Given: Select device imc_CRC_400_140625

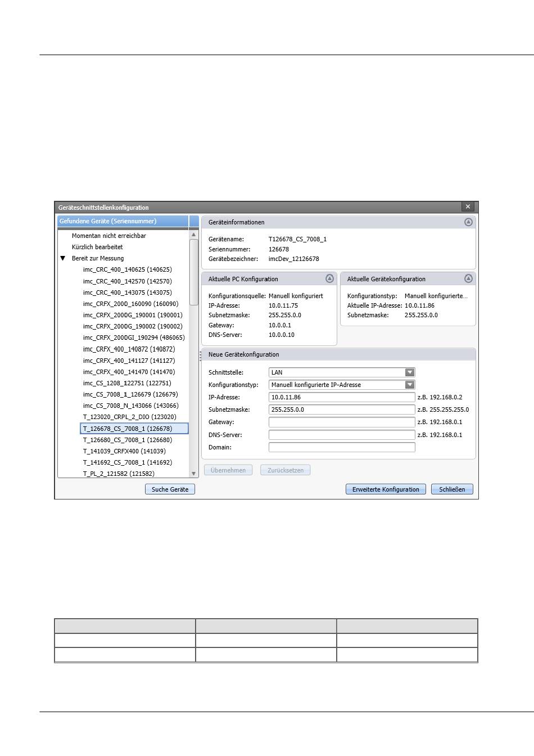Looking at the screenshot, I should pos(128,269).
